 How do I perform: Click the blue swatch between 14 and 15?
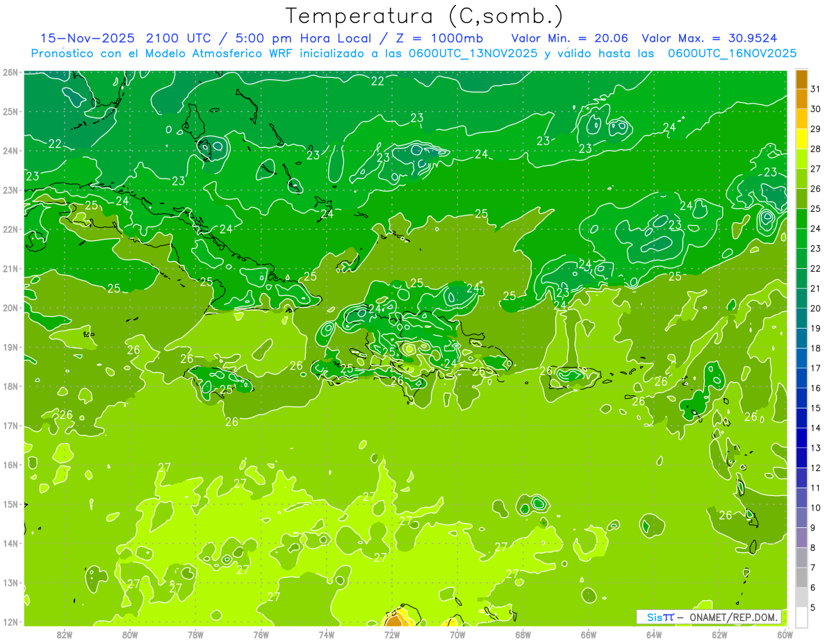(802, 418)
